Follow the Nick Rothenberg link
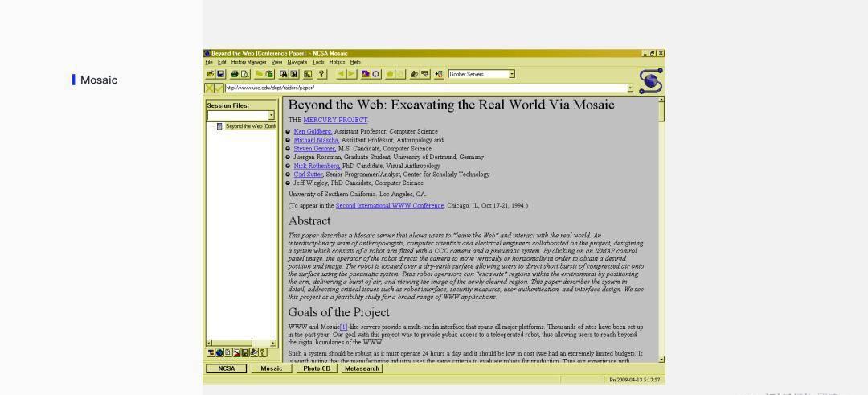 click(317, 166)
